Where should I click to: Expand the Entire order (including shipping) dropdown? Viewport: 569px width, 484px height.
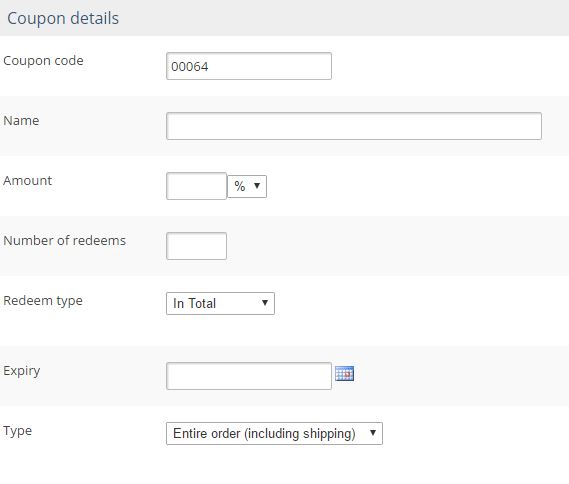click(274, 433)
